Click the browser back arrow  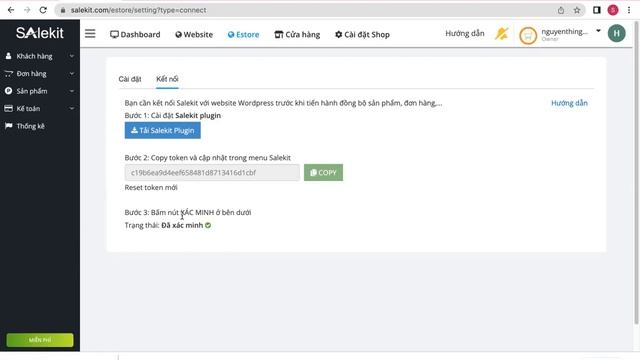click(x=11, y=10)
